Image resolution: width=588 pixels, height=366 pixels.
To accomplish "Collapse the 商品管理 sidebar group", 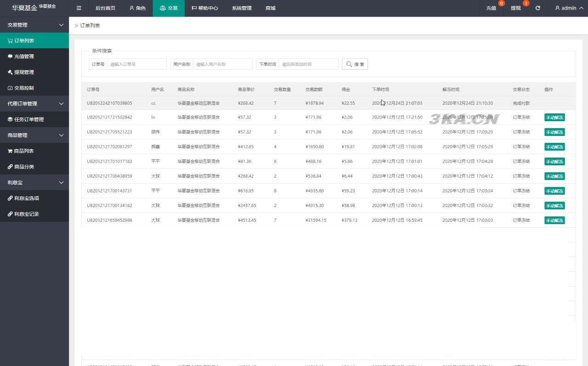I will (x=34, y=135).
